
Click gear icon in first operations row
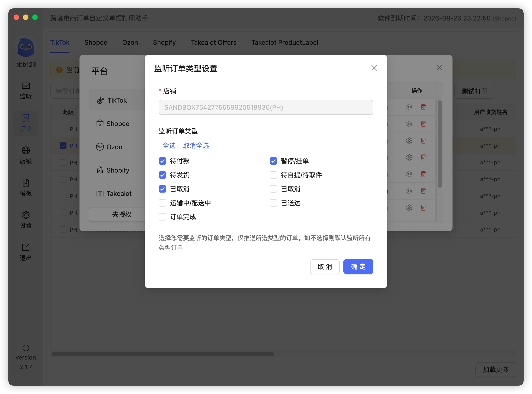[x=409, y=107]
